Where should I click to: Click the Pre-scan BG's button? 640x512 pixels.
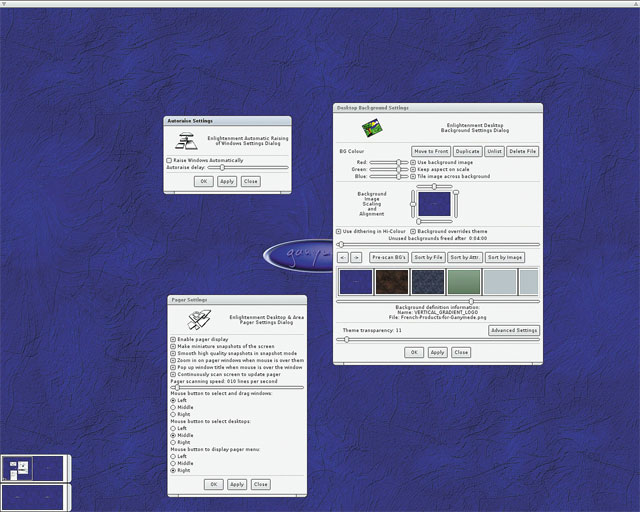[x=389, y=258]
